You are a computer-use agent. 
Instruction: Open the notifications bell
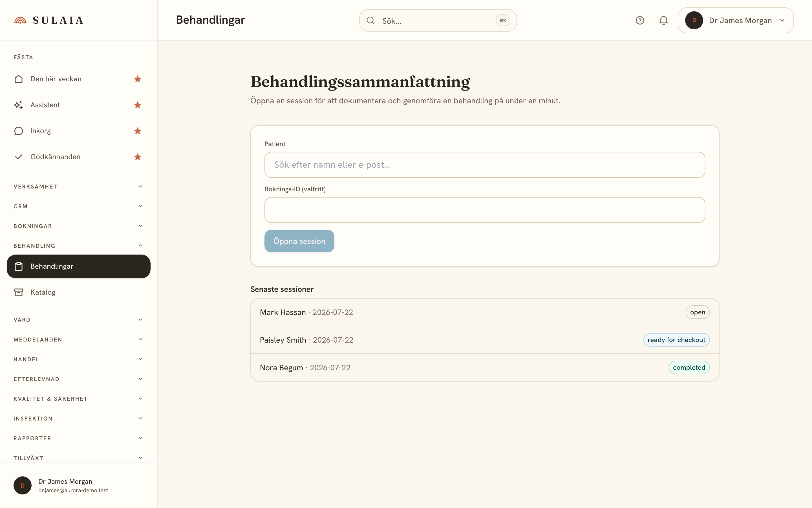coord(663,21)
